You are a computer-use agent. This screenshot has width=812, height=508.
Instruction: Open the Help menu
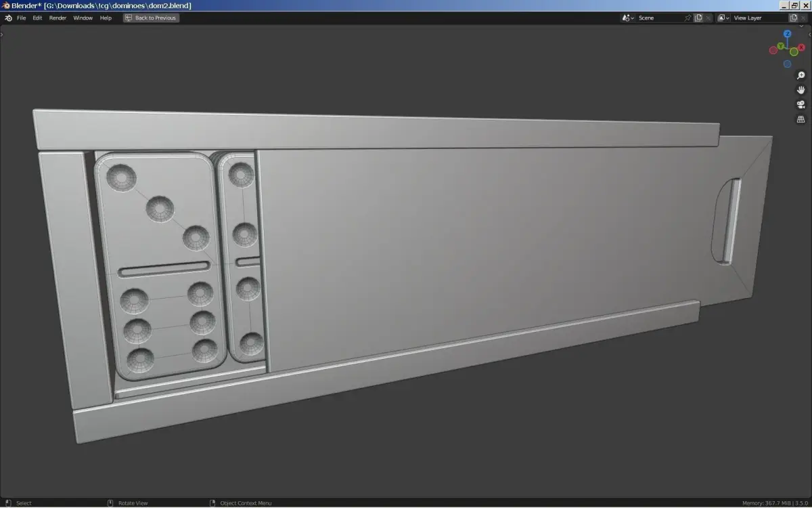(106, 18)
